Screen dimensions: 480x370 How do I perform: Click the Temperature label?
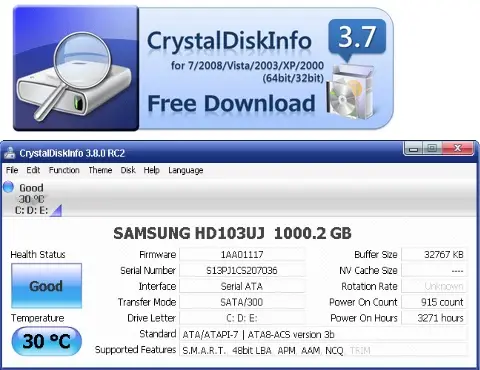pyautogui.click(x=37, y=318)
